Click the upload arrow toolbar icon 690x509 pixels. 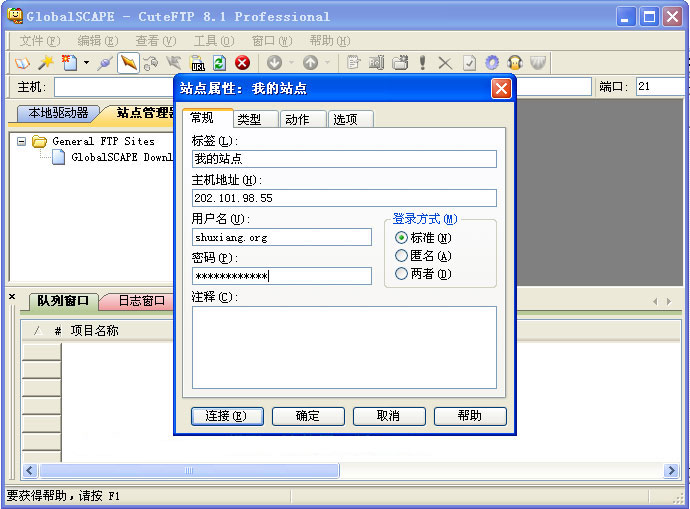(310, 63)
